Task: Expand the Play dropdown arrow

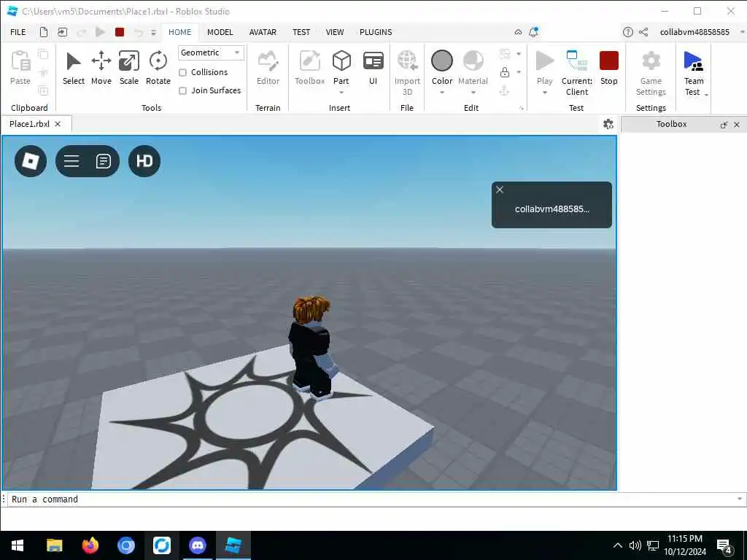Action: (544, 93)
